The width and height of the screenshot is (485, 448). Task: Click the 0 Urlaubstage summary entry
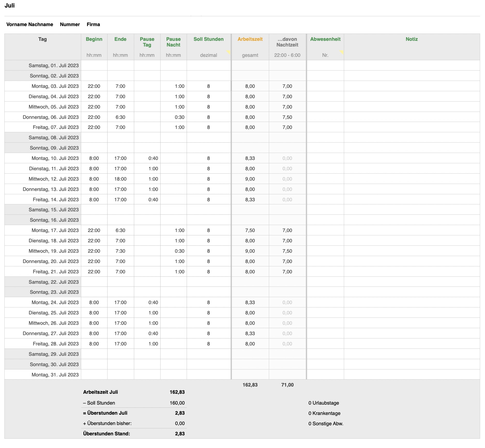(x=324, y=403)
